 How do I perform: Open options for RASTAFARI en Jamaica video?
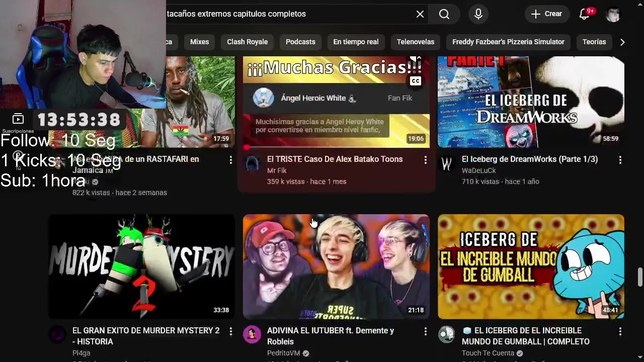pyautogui.click(x=230, y=160)
